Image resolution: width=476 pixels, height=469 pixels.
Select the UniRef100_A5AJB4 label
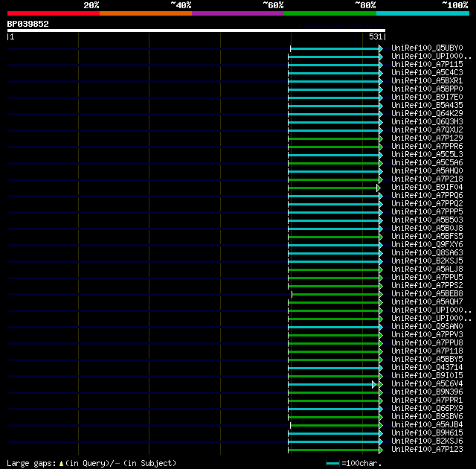coord(427,425)
